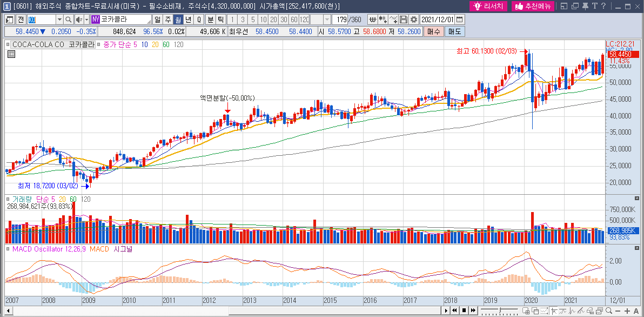Select the 5 interval button

(253, 19)
